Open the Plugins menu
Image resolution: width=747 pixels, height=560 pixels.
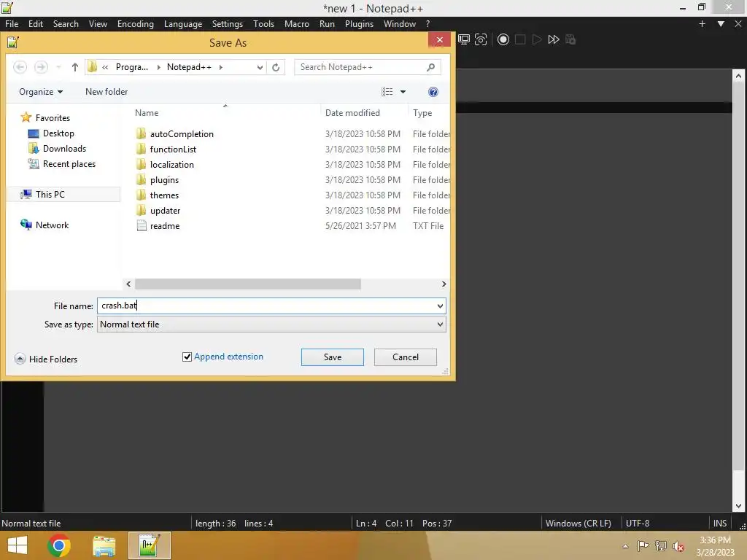(359, 24)
